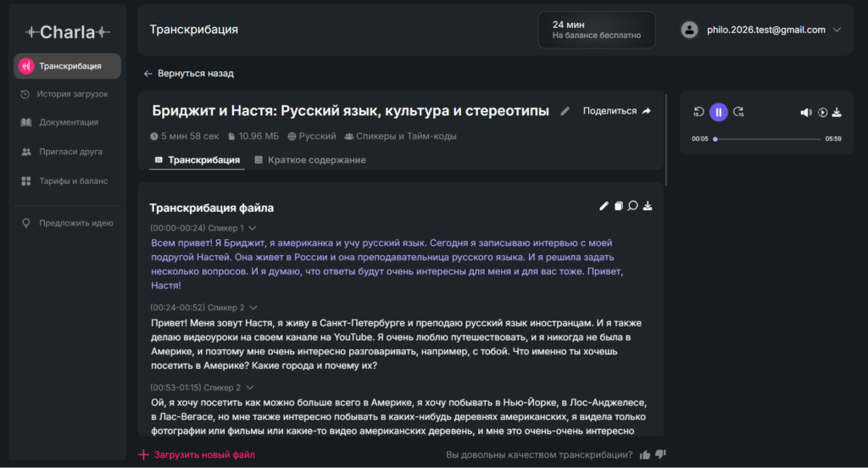Click the Транскрибация файла heading
This screenshot has width=868, height=468.
click(211, 208)
